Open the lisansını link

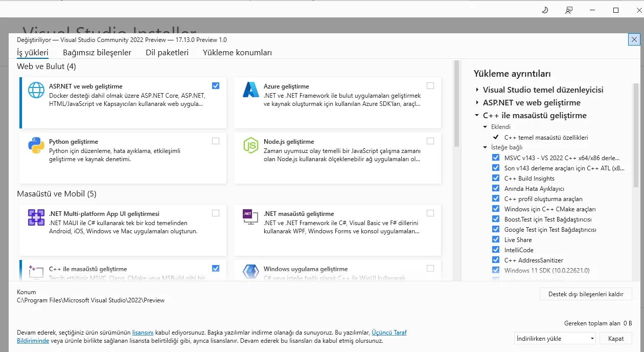click(143, 333)
